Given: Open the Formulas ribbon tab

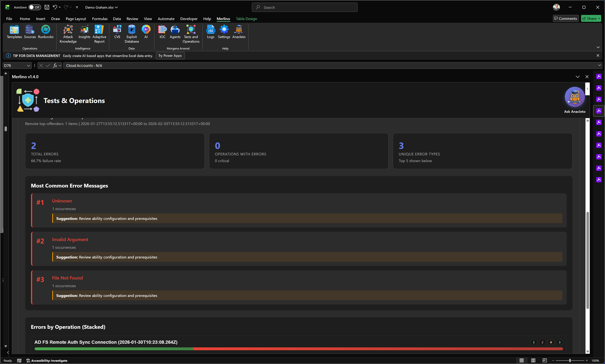Looking at the screenshot, I should click(x=99, y=18).
